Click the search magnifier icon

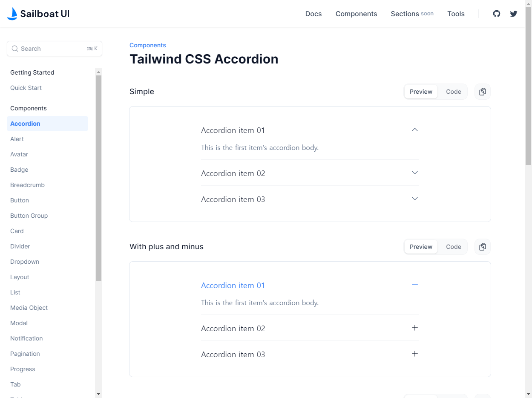coord(15,49)
